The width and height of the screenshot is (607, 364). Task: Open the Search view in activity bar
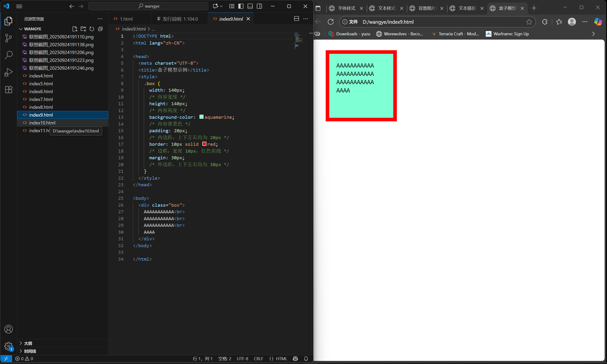tap(8, 55)
